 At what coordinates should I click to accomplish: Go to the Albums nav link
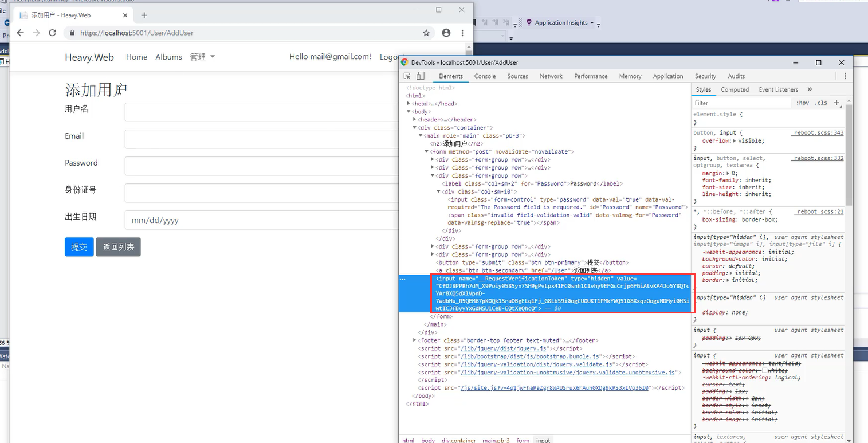168,57
